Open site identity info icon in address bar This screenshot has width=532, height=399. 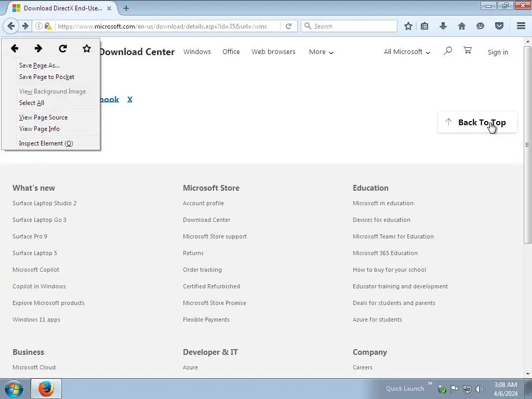click(x=38, y=26)
